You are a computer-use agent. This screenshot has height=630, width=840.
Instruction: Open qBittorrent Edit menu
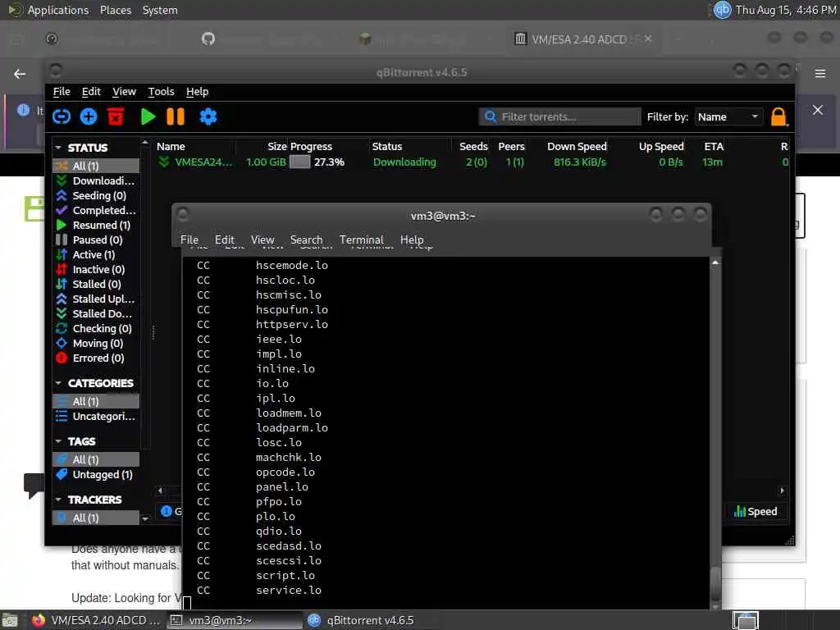coord(91,92)
